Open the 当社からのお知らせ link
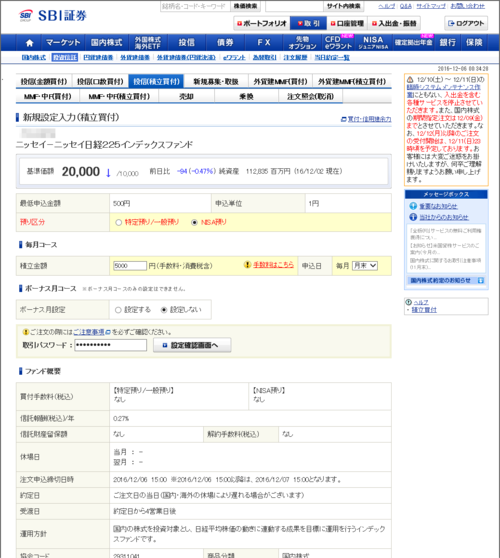The width and height of the screenshot is (500, 558). pos(443,217)
